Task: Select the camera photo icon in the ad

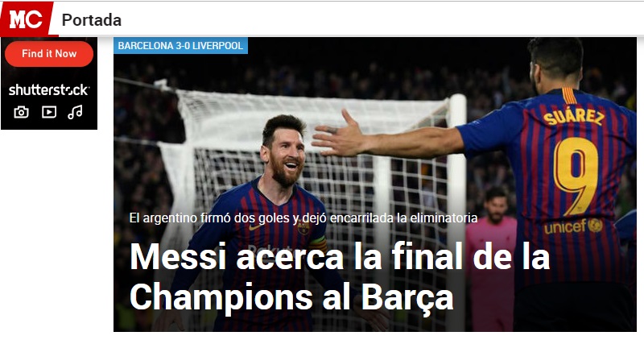Action: click(x=22, y=112)
